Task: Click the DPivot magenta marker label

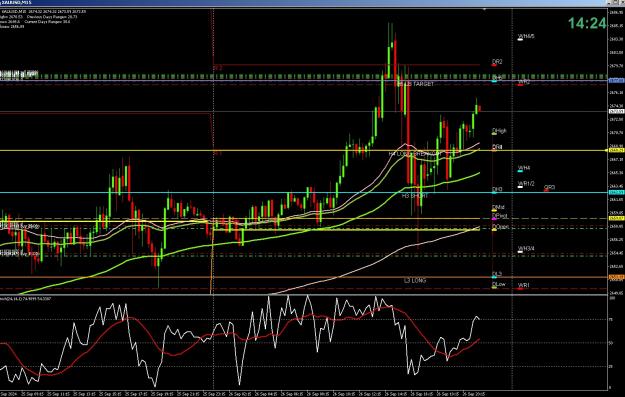Action: click(500, 216)
